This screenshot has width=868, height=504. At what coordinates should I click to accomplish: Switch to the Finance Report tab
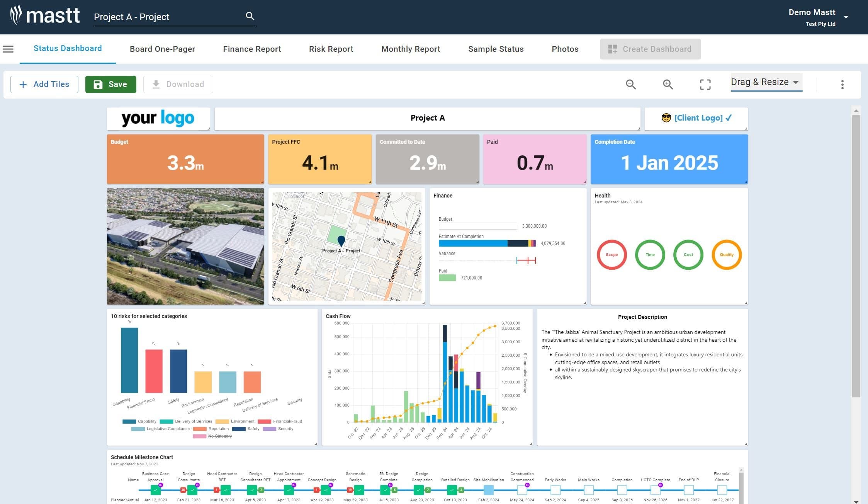point(252,49)
